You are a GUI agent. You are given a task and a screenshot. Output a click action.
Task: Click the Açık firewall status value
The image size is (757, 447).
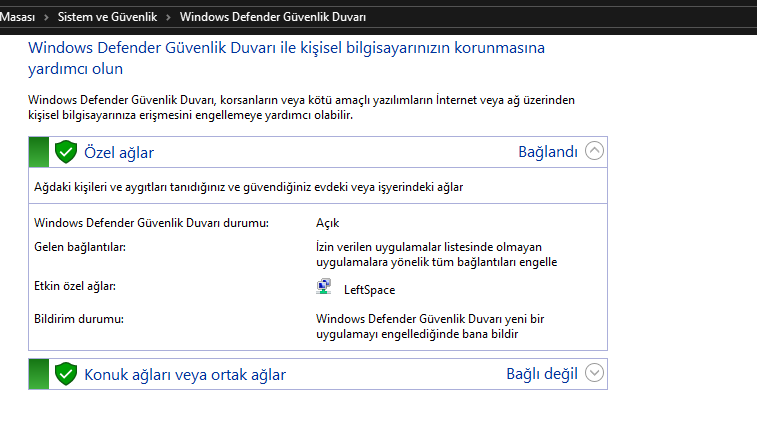(327, 223)
